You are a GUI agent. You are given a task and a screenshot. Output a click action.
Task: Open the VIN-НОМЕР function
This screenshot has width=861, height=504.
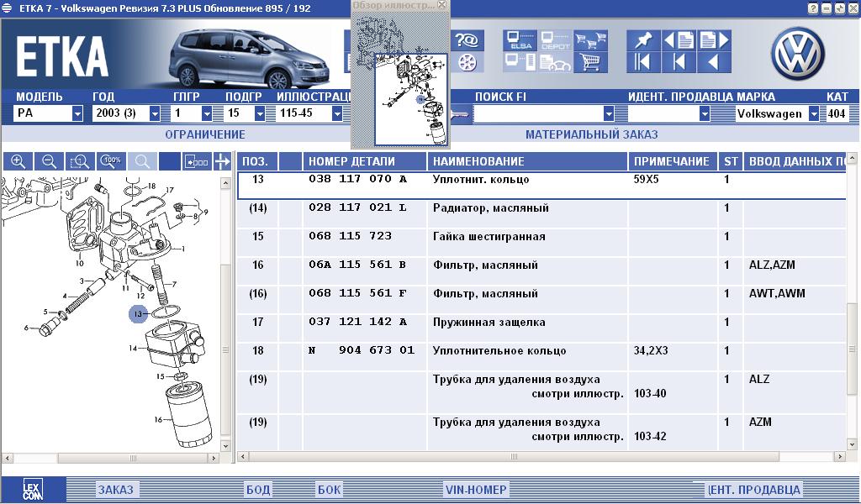476,489
